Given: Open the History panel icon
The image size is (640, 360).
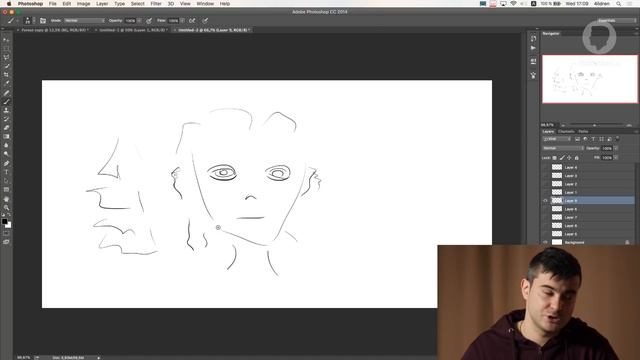Looking at the screenshot, I should [x=533, y=38].
